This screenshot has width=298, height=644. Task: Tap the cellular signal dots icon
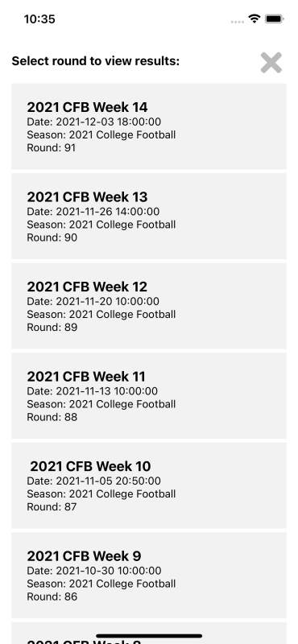[237, 22]
